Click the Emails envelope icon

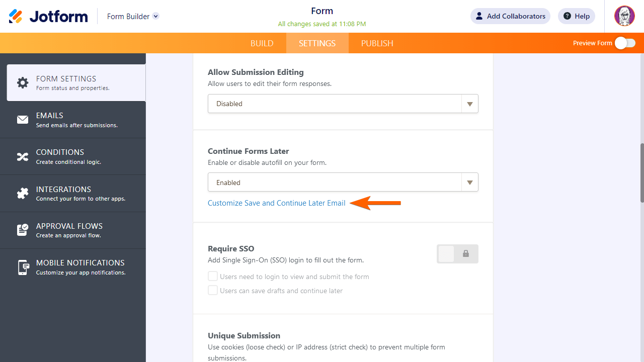(x=23, y=120)
